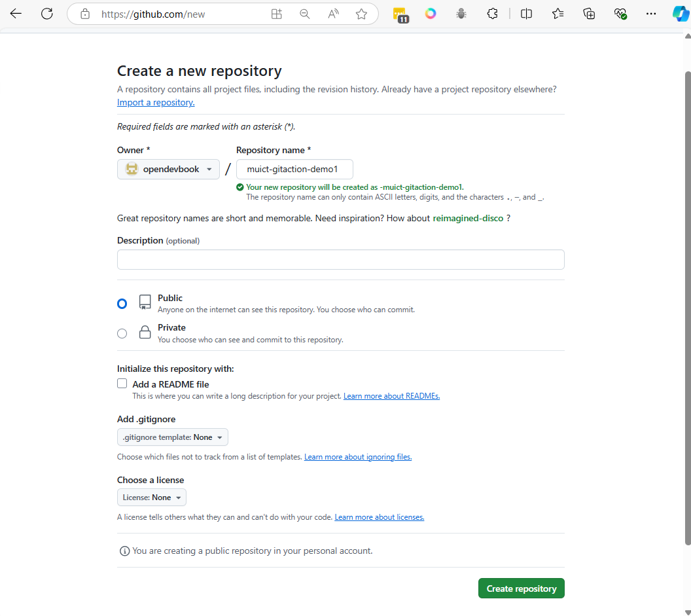The height and width of the screenshot is (616, 691).
Task: Open the Owner opendevbook dropdown
Action: (168, 170)
